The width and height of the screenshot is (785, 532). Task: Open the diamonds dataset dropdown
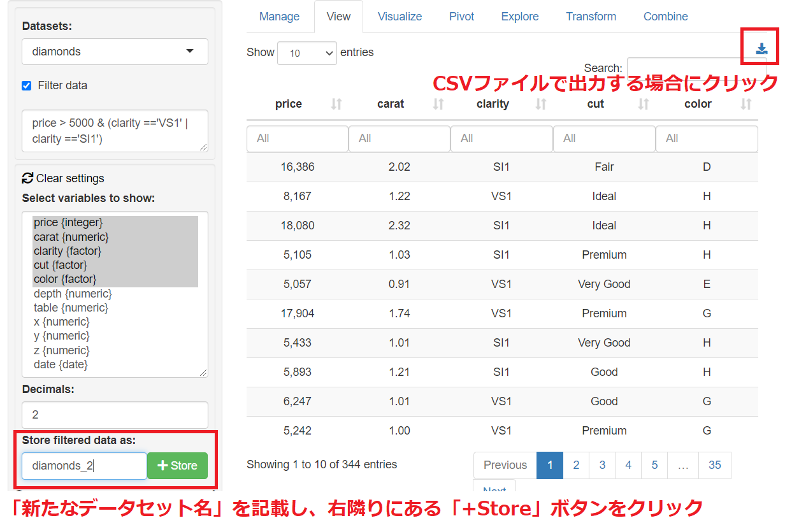point(115,52)
